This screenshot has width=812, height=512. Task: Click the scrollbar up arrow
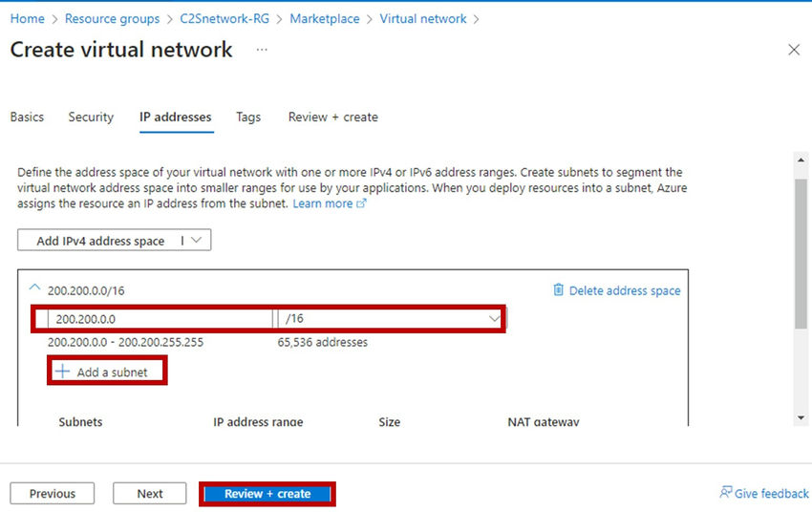coord(801,160)
